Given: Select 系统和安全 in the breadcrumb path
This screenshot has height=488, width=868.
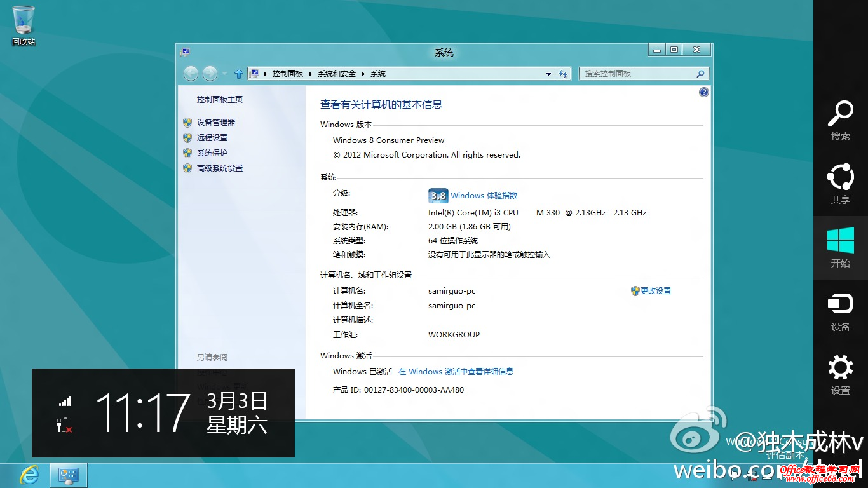Looking at the screenshot, I should point(337,74).
